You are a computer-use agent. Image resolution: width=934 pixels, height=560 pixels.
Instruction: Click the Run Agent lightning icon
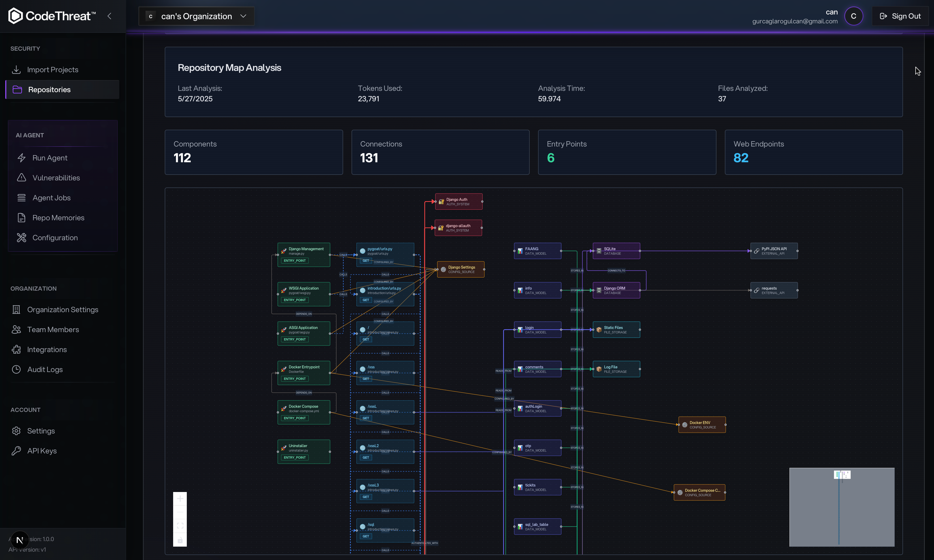tap(22, 158)
